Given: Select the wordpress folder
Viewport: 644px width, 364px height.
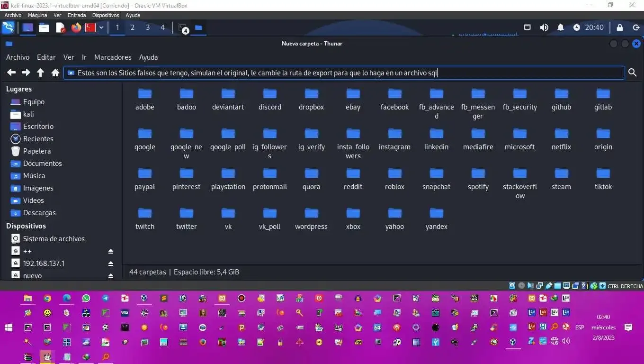Looking at the screenshot, I should (311, 218).
